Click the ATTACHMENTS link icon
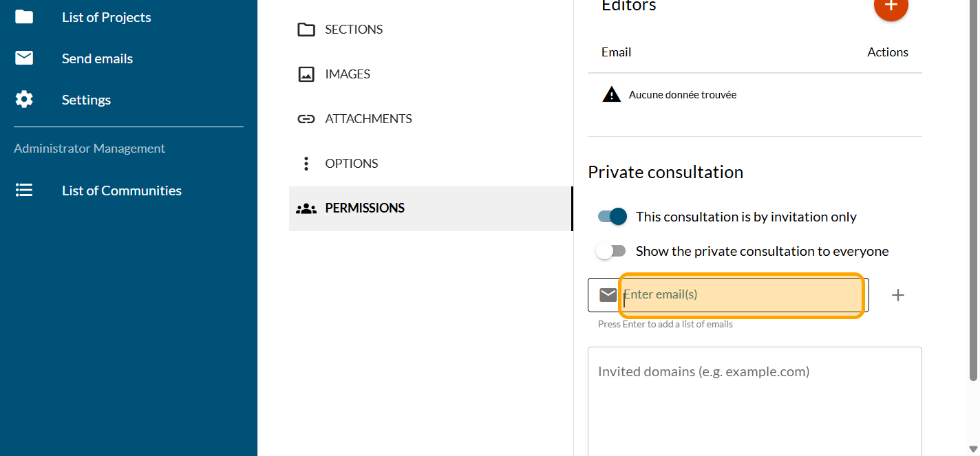This screenshot has height=456, width=980. click(x=306, y=119)
